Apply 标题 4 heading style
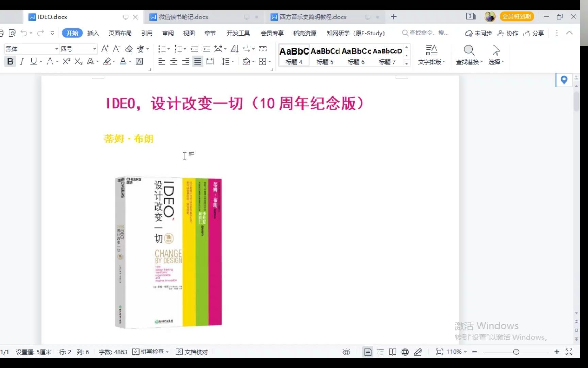The width and height of the screenshot is (588, 368). tap(294, 55)
